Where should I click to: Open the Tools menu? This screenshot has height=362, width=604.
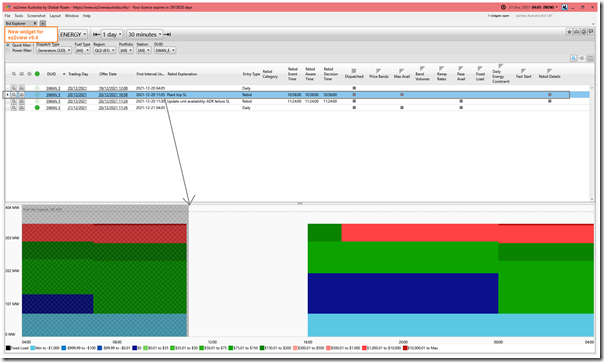[19, 16]
